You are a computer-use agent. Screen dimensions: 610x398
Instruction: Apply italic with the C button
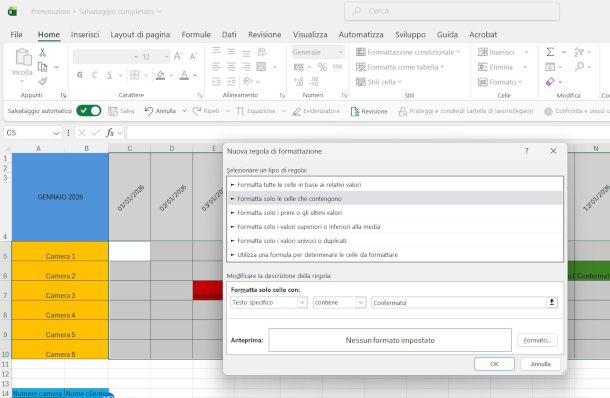[x=94, y=75]
